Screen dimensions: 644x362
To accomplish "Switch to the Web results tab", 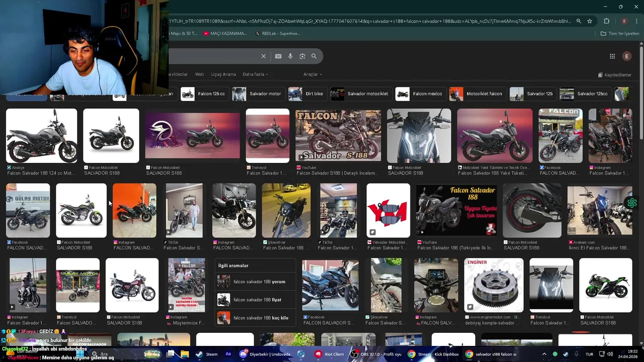I will click(x=199, y=74).
